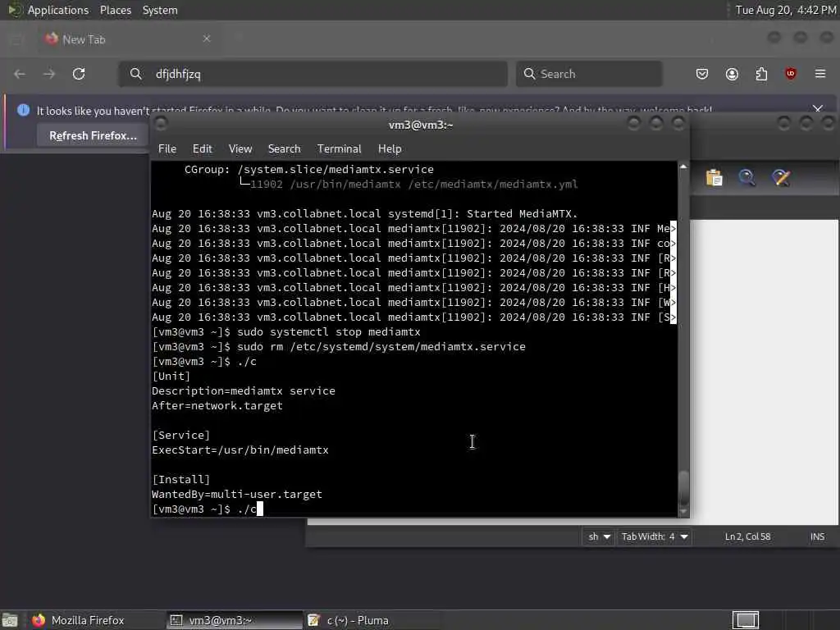Viewport: 840px width, 630px height.
Task: Close the New Tab tab
Action: pos(207,39)
